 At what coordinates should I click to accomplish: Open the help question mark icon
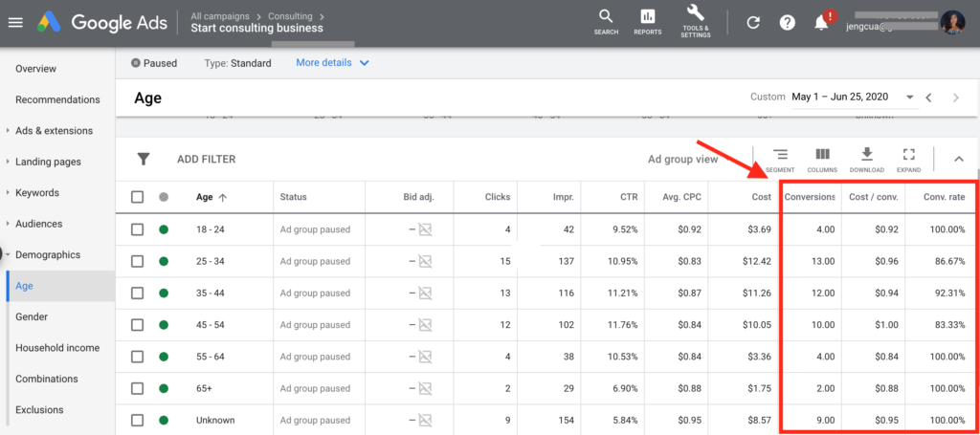[x=788, y=23]
